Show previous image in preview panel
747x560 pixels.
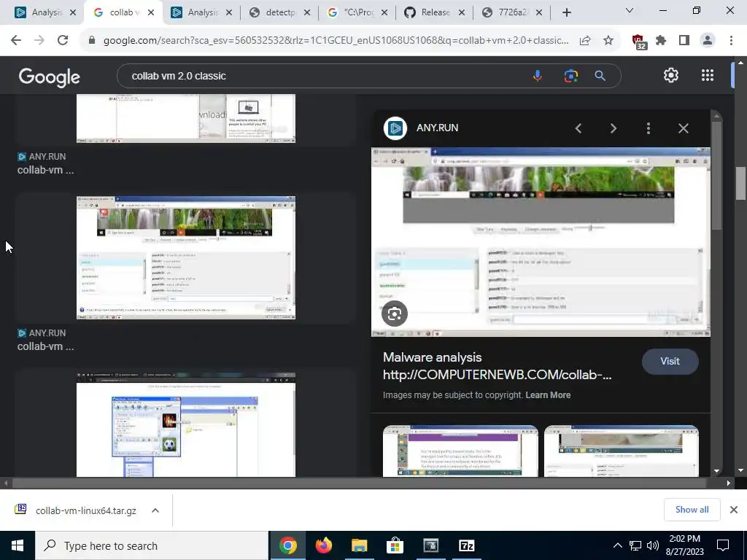(x=578, y=128)
